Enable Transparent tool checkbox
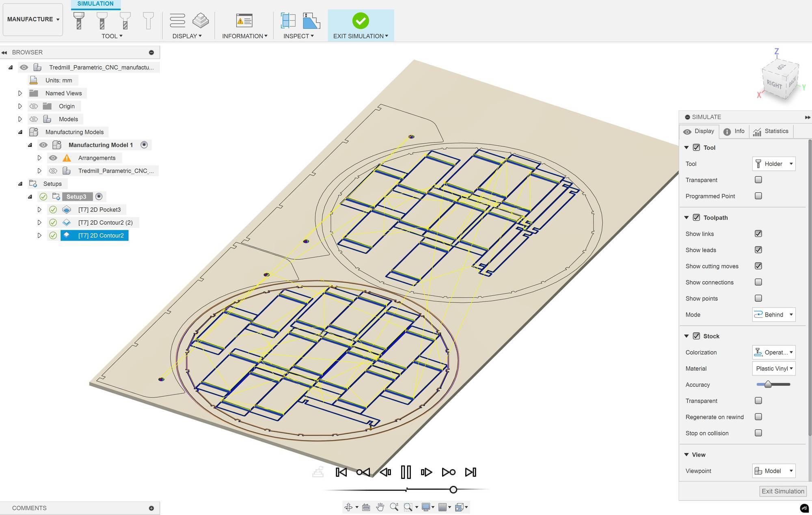 coord(758,179)
